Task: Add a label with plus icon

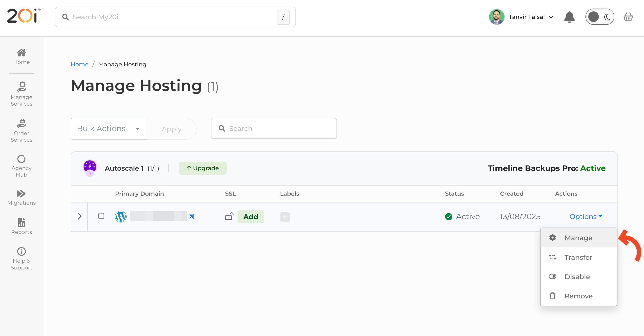Action: tap(285, 217)
